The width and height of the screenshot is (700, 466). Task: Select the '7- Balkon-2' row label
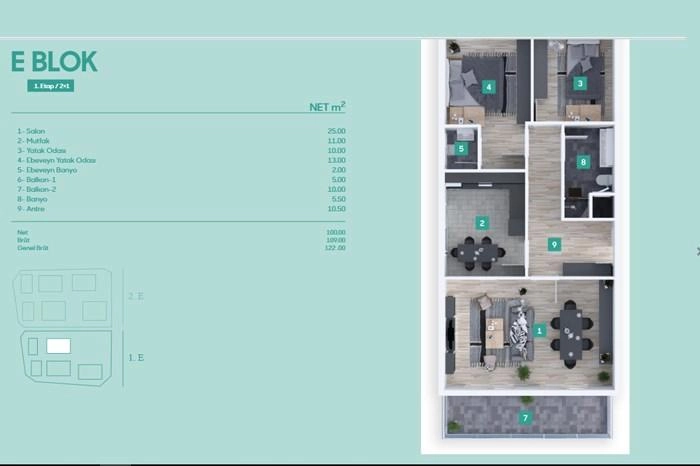37,189
